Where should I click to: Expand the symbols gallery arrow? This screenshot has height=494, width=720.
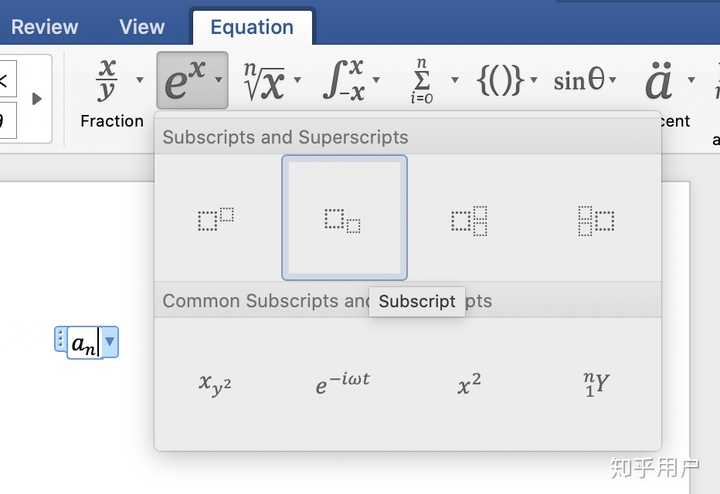[x=37, y=99]
